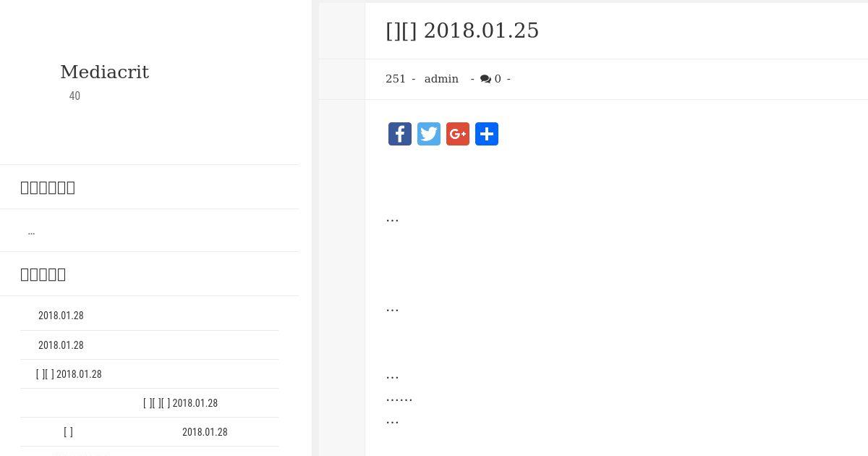Open the blue plus share-more icon

point(487,134)
